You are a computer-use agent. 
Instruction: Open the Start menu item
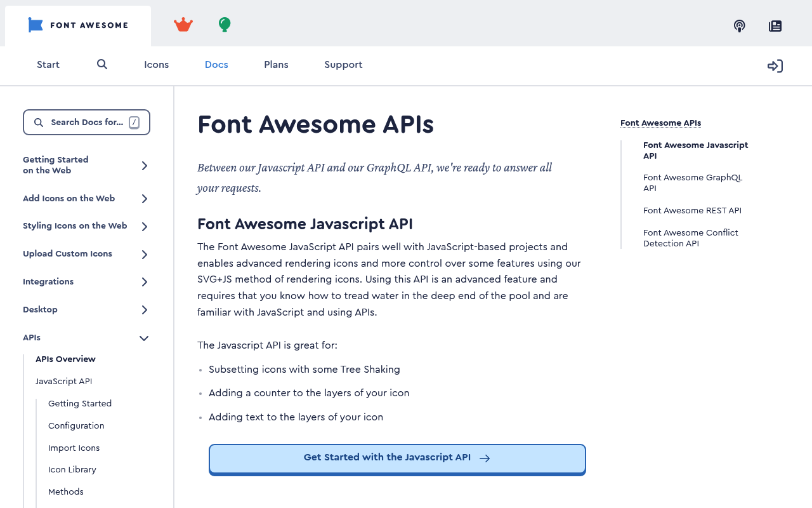pos(48,65)
